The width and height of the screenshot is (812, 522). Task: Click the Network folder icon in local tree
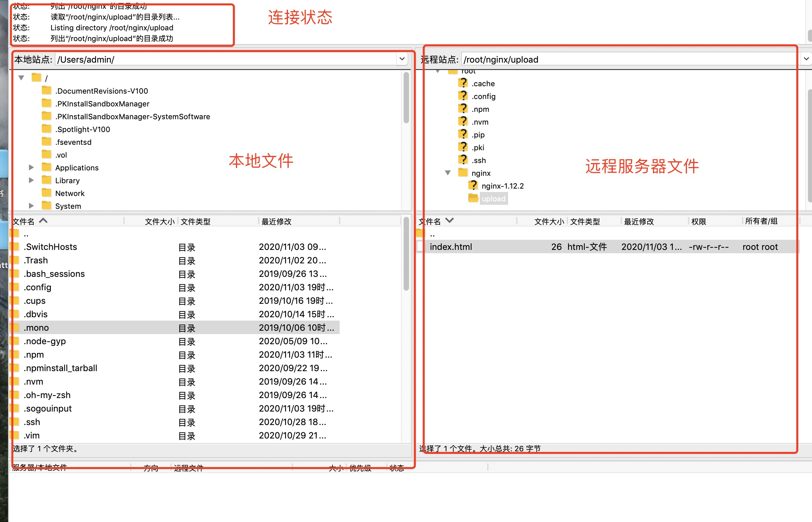[46, 193]
